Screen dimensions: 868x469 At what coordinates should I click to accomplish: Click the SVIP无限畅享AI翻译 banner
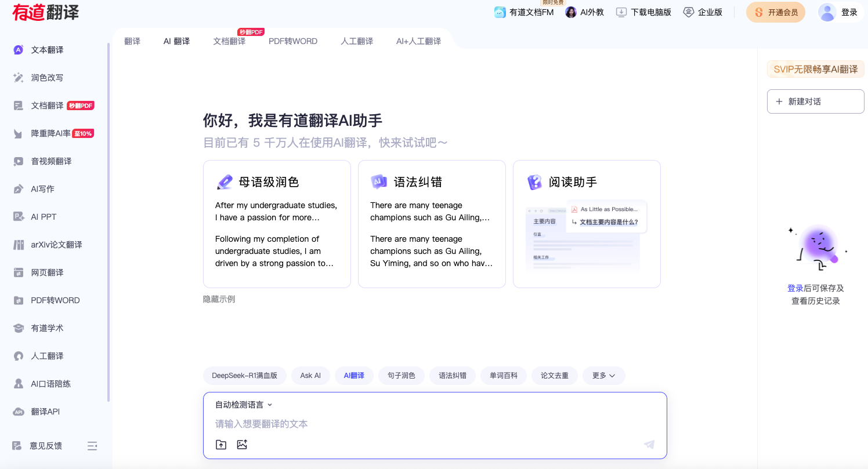[x=816, y=69]
